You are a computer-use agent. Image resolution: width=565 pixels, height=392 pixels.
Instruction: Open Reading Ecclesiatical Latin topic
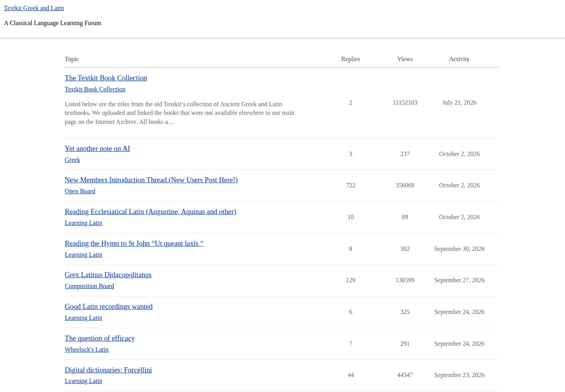click(x=150, y=212)
